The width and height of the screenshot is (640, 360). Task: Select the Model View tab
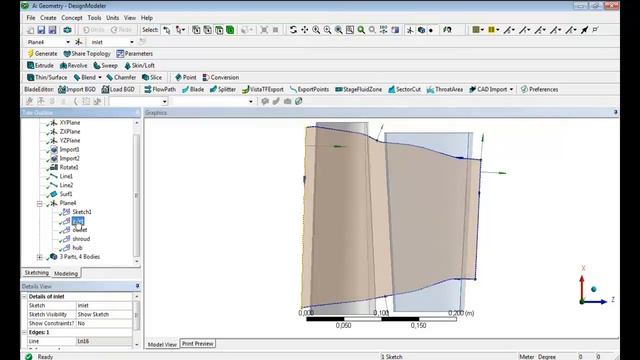tap(162, 344)
